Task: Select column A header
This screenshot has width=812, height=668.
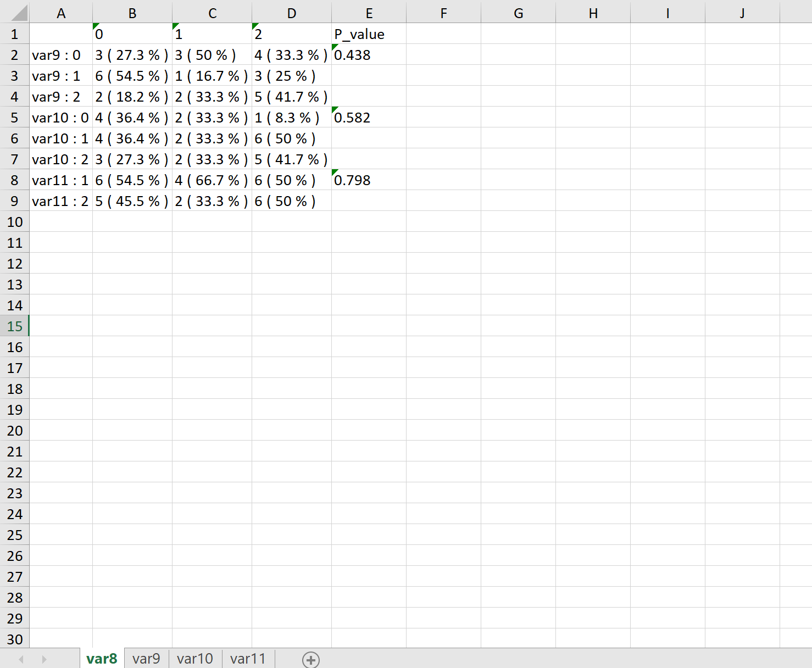Action: point(61,12)
